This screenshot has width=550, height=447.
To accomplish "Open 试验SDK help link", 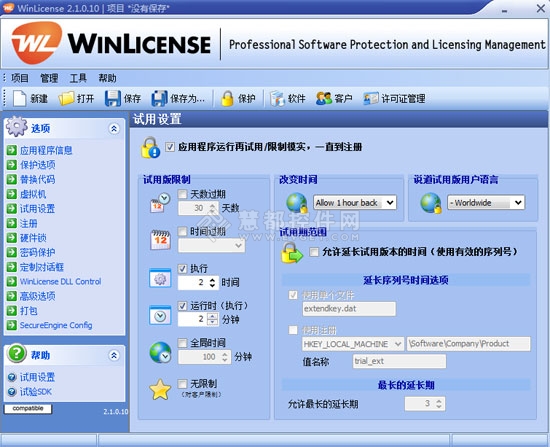I will pyautogui.click(x=35, y=392).
